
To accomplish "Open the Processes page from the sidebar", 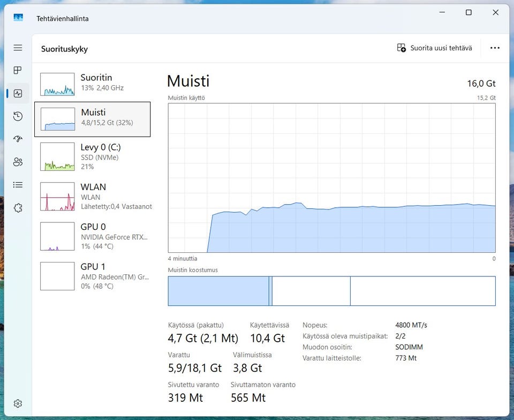I will click(18, 70).
